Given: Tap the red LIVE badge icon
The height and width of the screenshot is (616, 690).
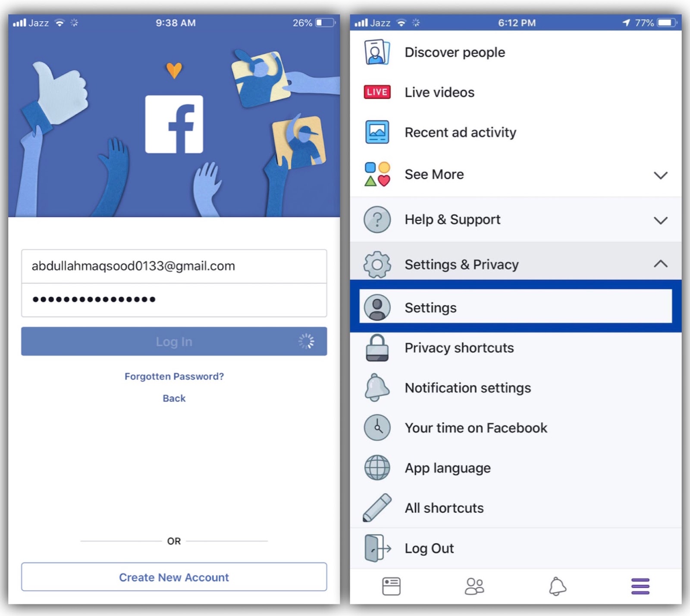Looking at the screenshot, I should pyautogui.click(x=377, y=92).
